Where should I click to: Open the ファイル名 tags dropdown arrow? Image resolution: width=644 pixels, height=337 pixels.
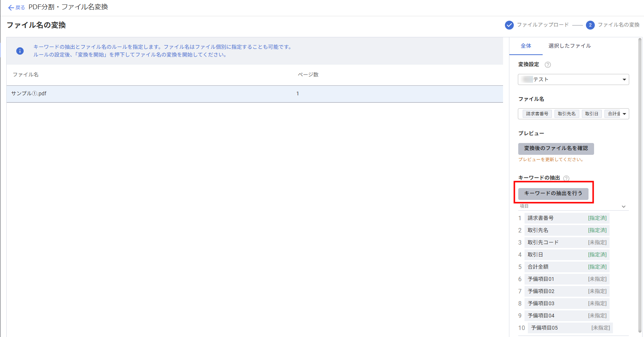click(624, 114)
